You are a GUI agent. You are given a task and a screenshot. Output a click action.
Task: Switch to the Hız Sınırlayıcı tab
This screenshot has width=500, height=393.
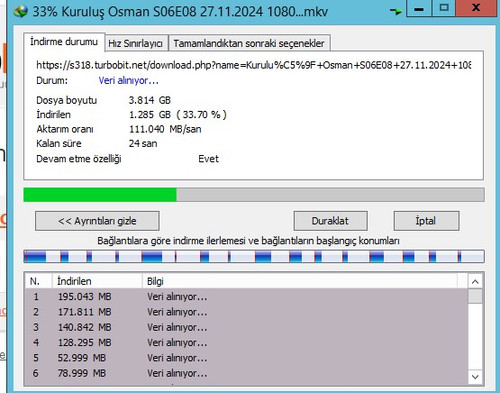coord(135,43)
